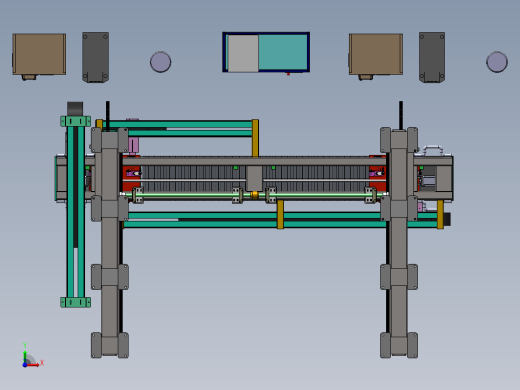Select the yellow bracket at the upper rail's end
The width and height of the screenshot is (520, 390).
click(x=255, y=138)
